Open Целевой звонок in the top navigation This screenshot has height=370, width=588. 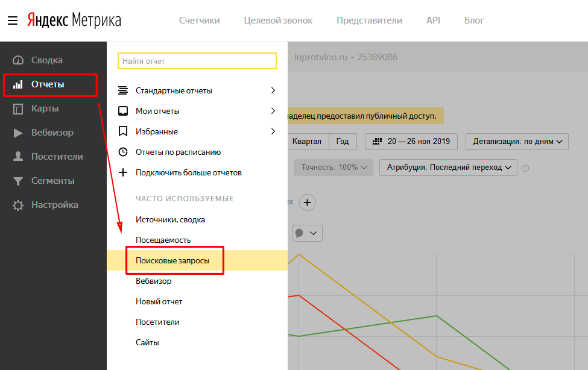(x=278, y=20)
